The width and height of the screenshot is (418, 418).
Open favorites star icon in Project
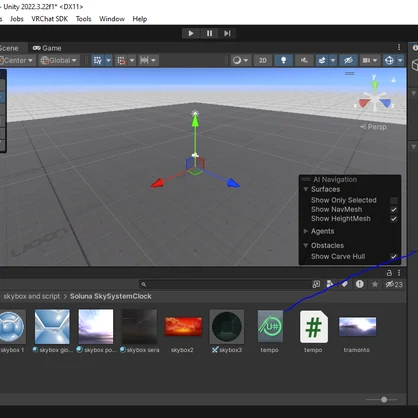click(375, 284)
